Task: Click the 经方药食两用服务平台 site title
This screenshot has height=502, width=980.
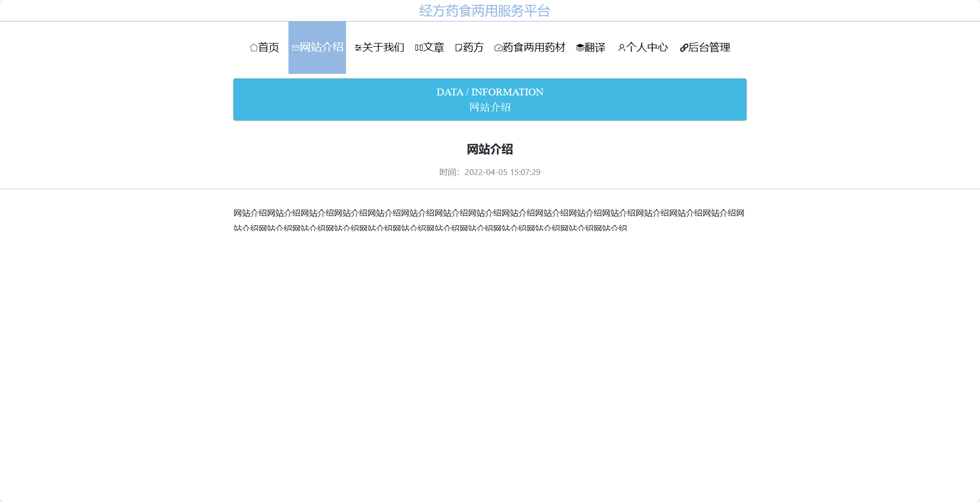Action: (x=485, y=10)
